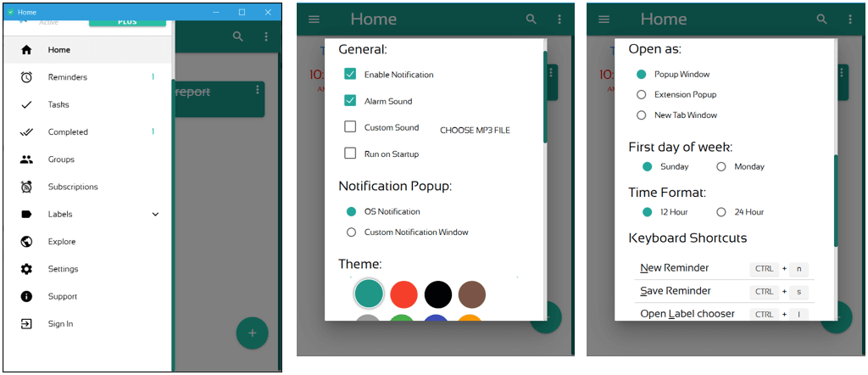Screen dimensions: 868x375
Task: Click the PLUS upgrade button
Action: [x=127, y=22]
